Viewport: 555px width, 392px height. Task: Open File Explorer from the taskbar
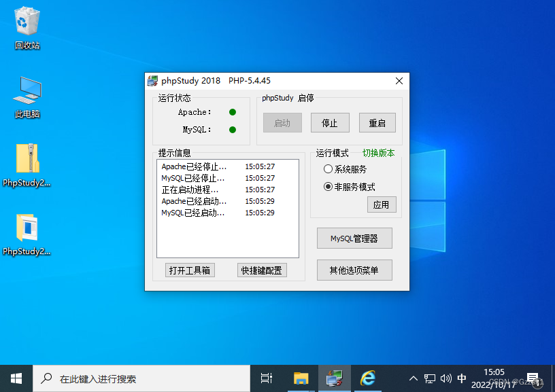coord(301,378)
